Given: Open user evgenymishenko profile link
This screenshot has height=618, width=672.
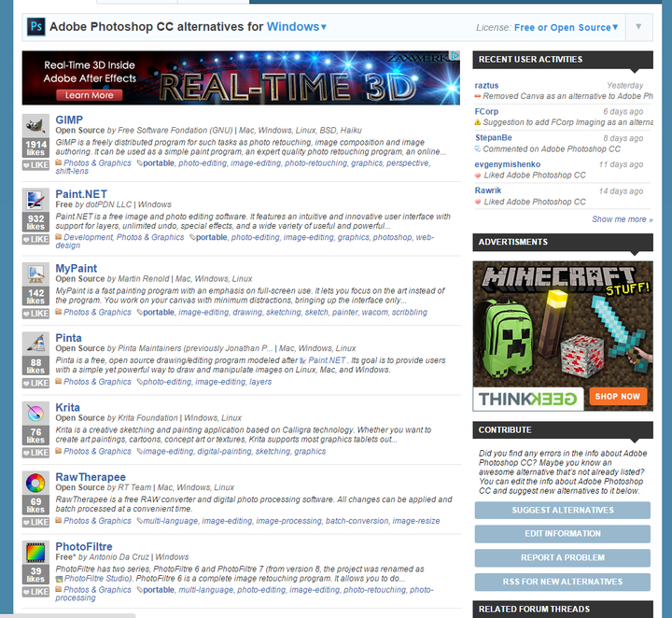Looking at the screenshot, I should click(x=508, y=164).
